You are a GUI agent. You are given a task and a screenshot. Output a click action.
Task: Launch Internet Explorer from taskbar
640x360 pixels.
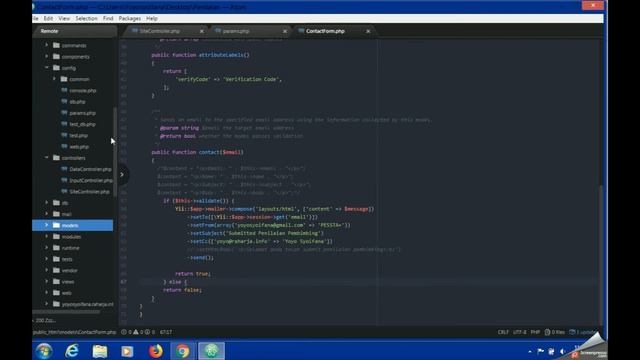pyautogui.click(x=72, y=351)
